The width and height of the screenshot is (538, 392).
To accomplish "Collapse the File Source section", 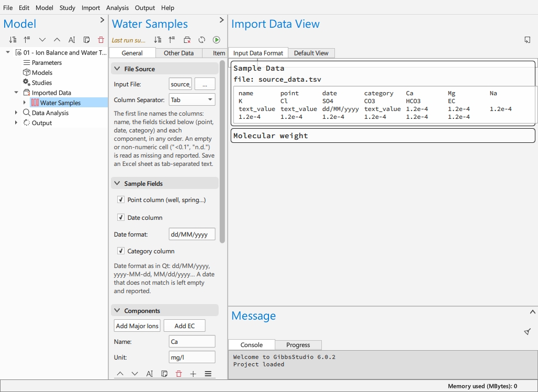I will [117, 69].
